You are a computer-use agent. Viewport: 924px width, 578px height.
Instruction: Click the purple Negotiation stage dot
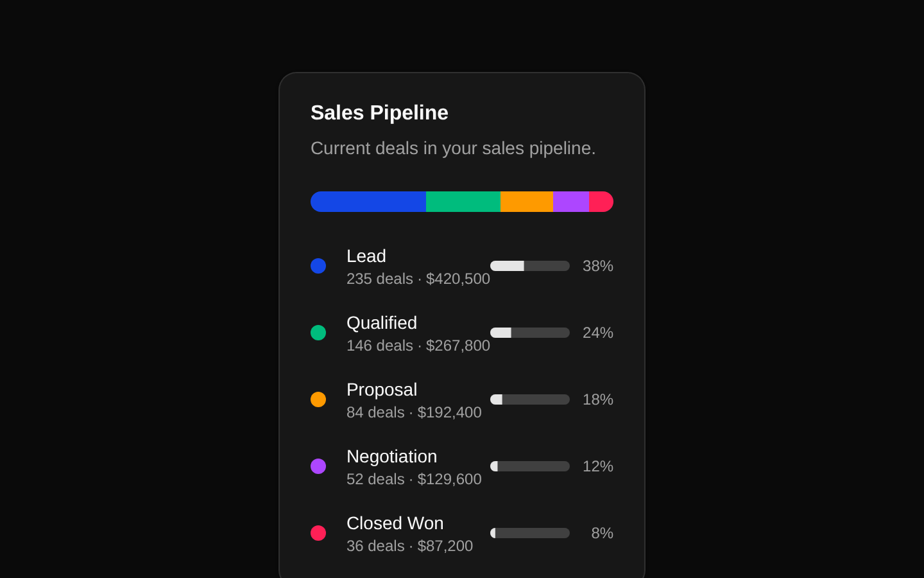click(318, 466)
